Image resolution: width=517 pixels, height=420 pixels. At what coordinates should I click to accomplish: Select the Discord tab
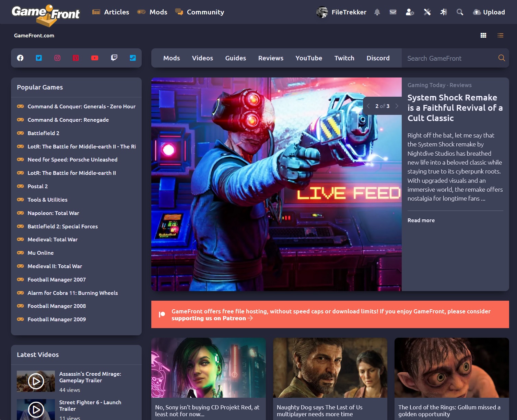[378, 58]
